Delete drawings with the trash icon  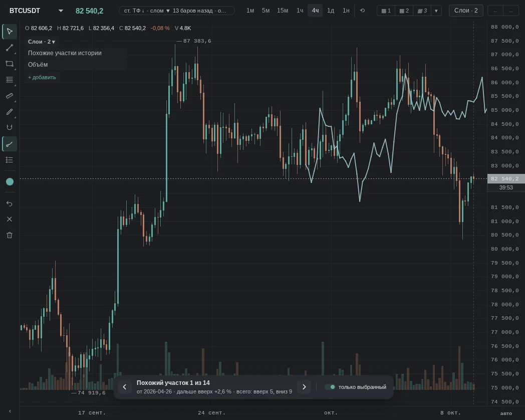tap(10, 235)
